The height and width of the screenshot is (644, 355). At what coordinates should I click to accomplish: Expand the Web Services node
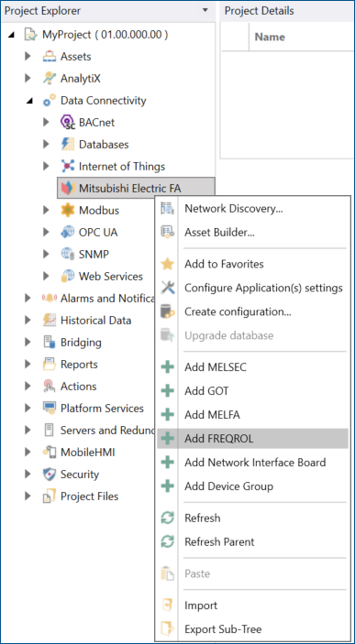pyautogui.click(x=46, y=277)
